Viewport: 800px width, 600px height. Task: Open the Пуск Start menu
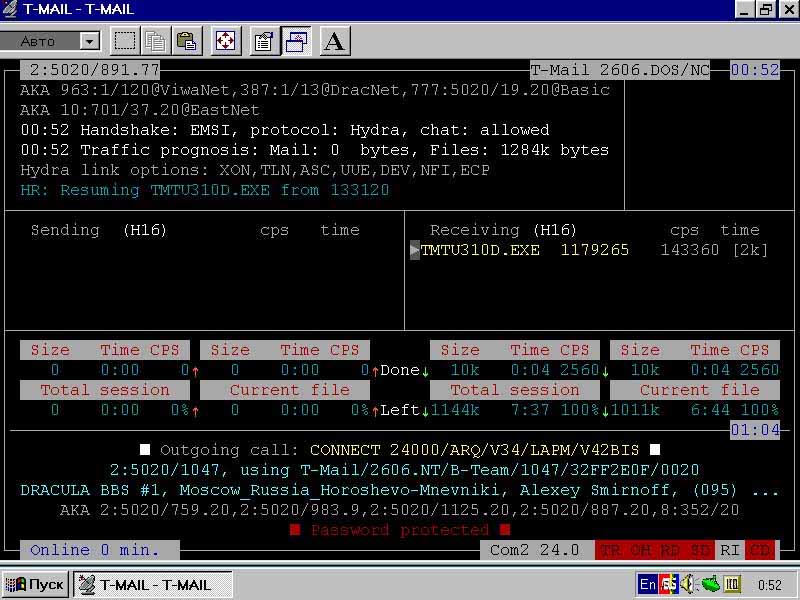pos(35,584)
